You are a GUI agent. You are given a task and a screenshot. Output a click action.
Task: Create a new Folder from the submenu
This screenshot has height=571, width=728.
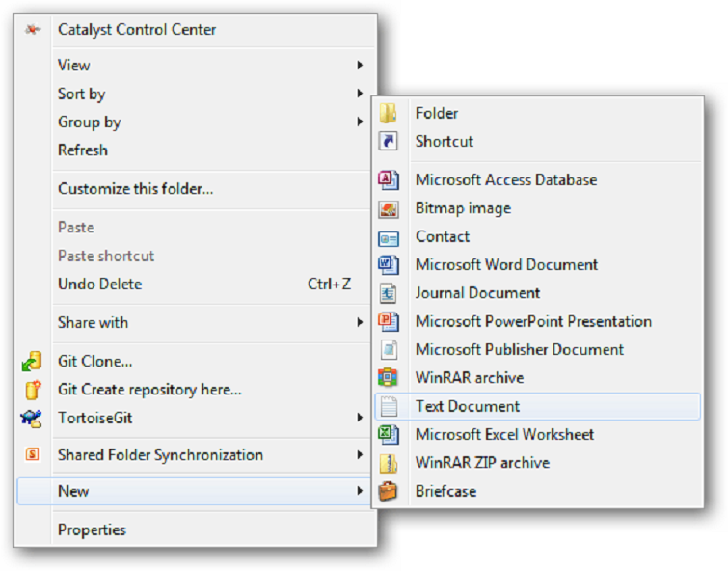(x=437, y=114)
